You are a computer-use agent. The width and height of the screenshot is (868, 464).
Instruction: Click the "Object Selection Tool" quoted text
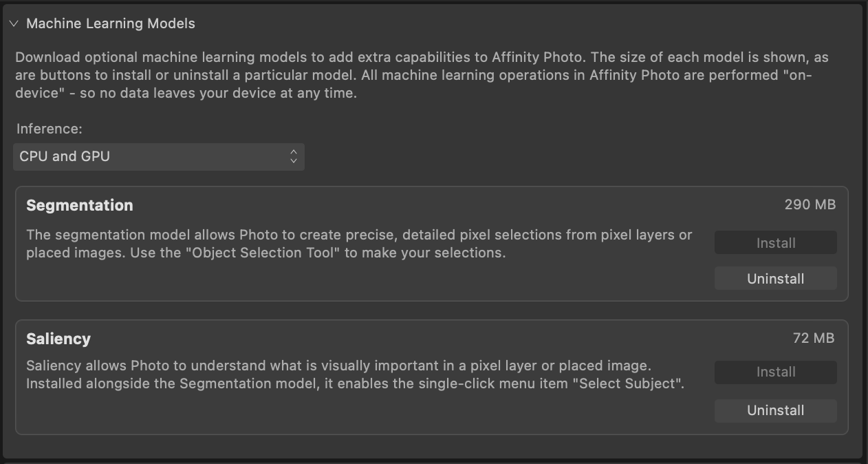pyautogui.click(x=266, y=253)
